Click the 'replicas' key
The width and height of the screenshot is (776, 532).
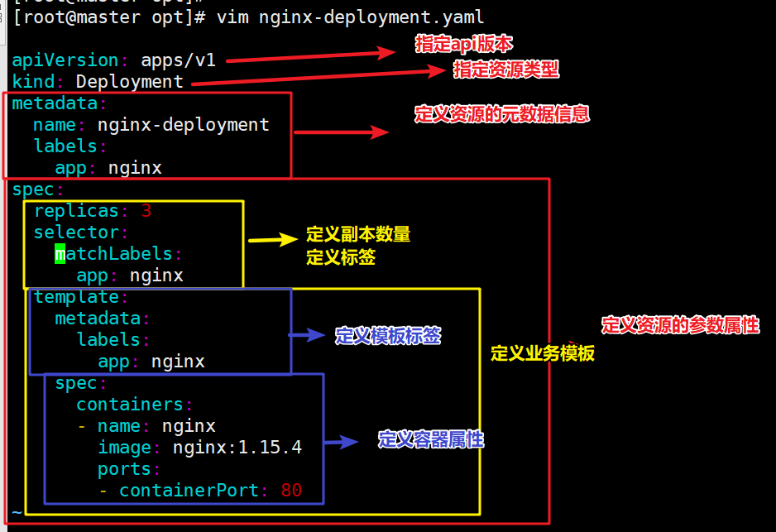pos(76,211)
